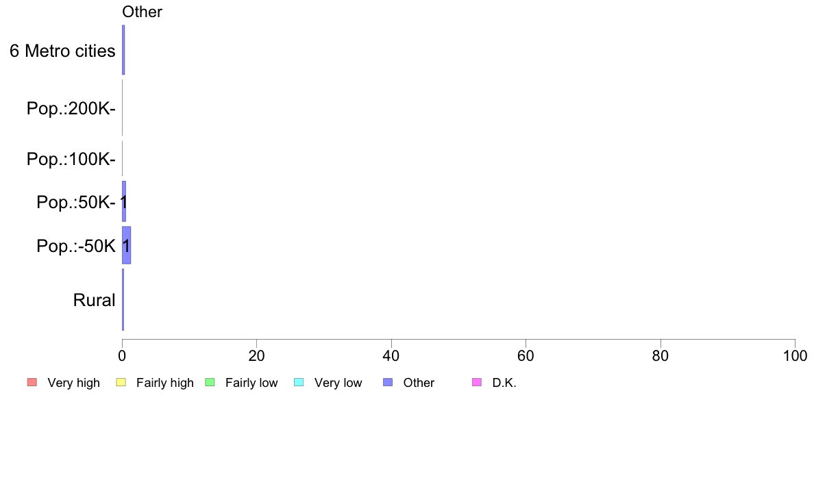Select the Rural bar
The height and width of the screenshot is (504, 814).
coord(123,299)
